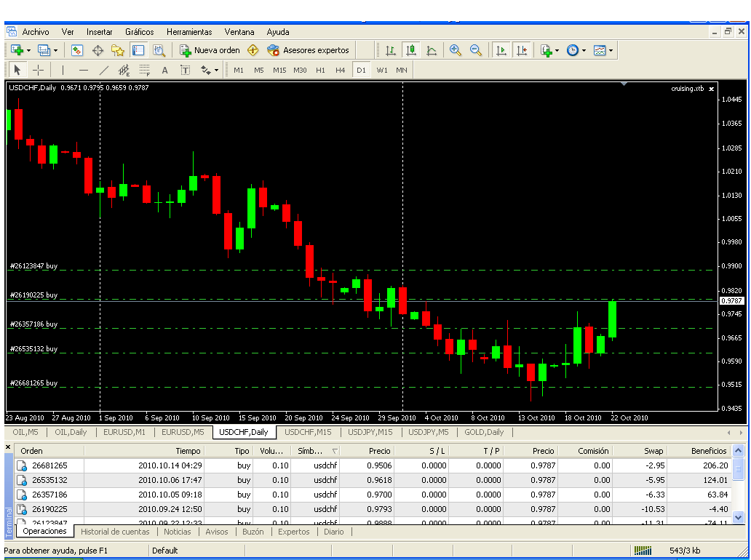This screenshot has width=751, height=560.
Task: Click the Asesores expertos button
Action: click(x=309, y=50)
